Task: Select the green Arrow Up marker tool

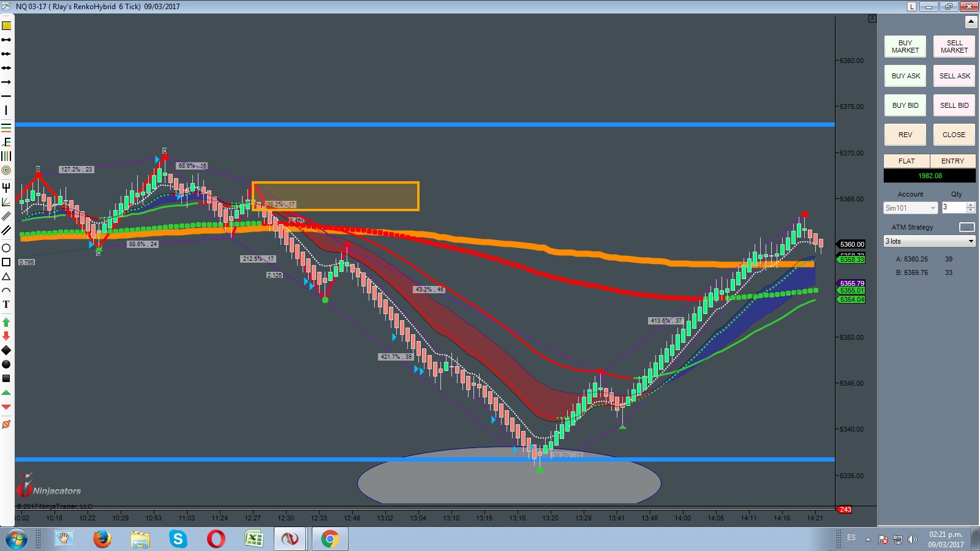Action: coord(6,322)
